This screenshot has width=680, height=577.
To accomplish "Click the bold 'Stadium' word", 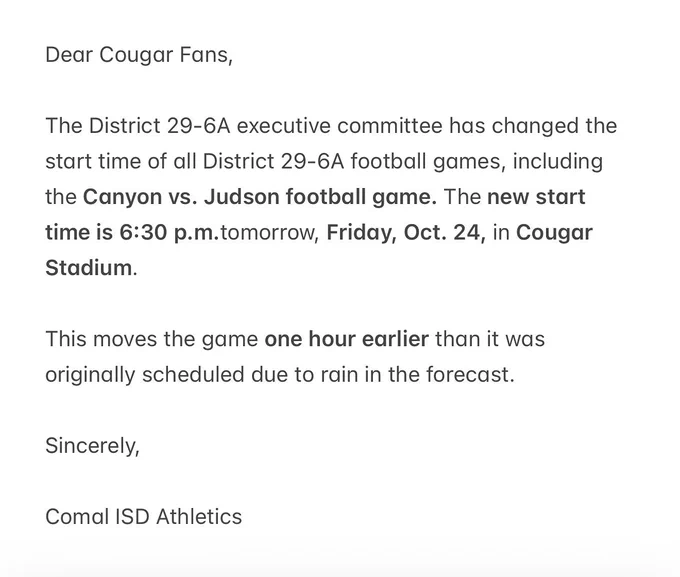I will coord(89,268).
